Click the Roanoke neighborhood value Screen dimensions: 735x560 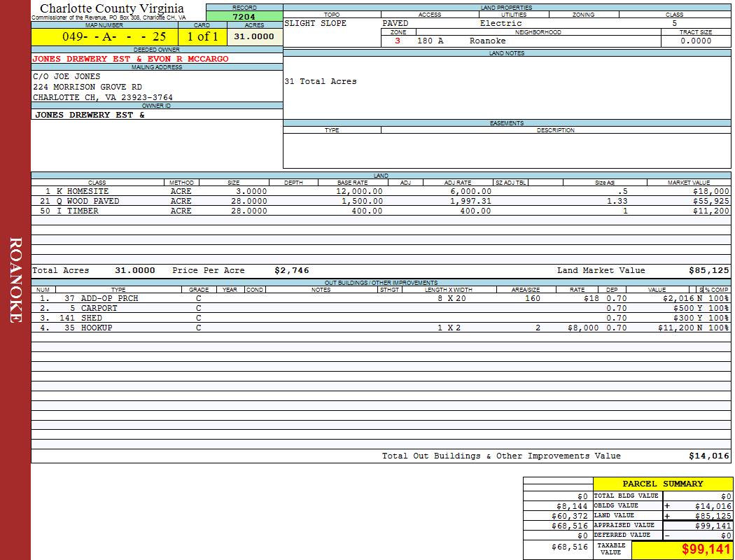point(487,41)
